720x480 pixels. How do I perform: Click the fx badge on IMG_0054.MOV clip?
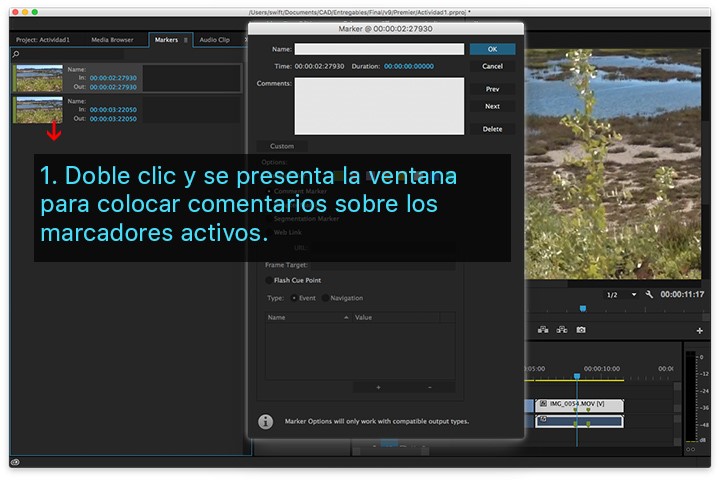[543, 404]
